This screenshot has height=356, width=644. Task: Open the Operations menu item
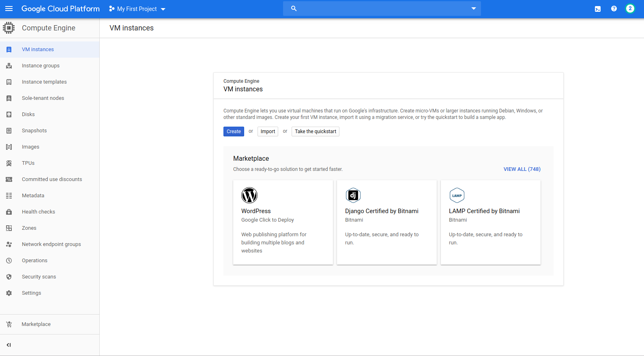pyautogui.click(x=49, y=261)
